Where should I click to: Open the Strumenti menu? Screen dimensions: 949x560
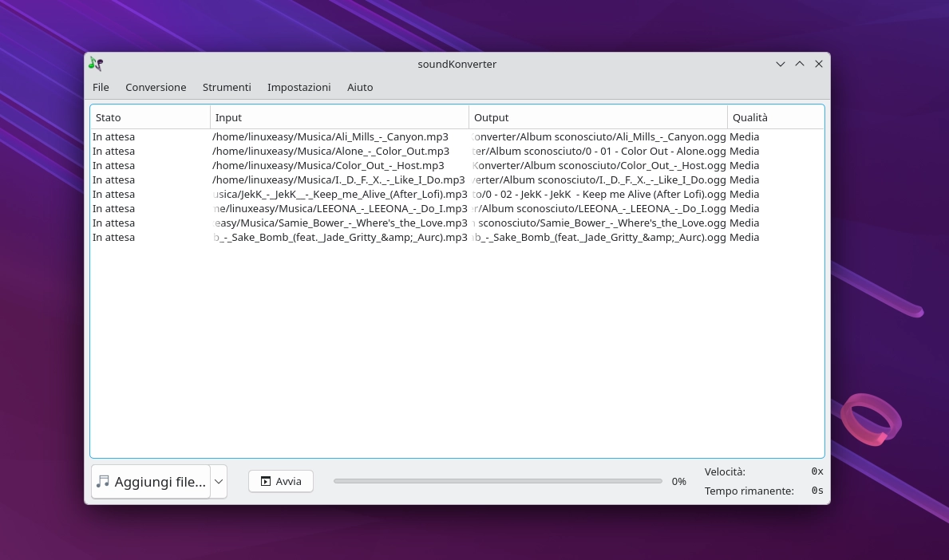coord(227,88)
